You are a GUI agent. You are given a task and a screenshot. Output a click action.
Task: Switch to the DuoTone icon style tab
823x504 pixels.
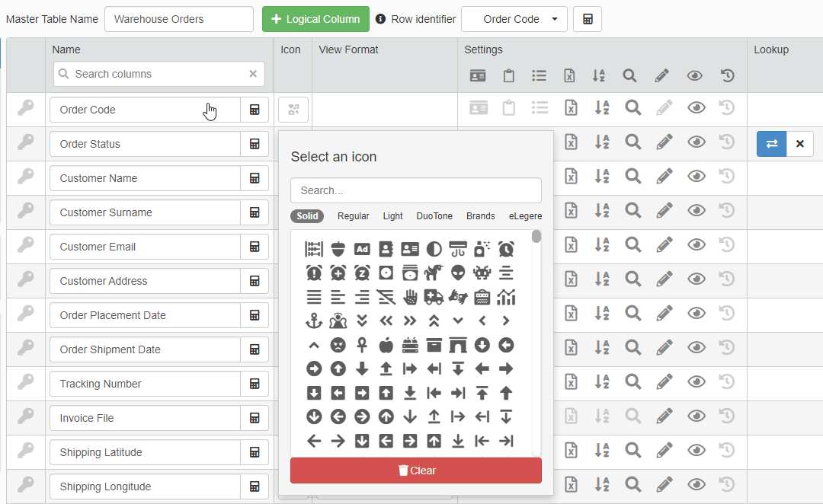coord(434,216)
